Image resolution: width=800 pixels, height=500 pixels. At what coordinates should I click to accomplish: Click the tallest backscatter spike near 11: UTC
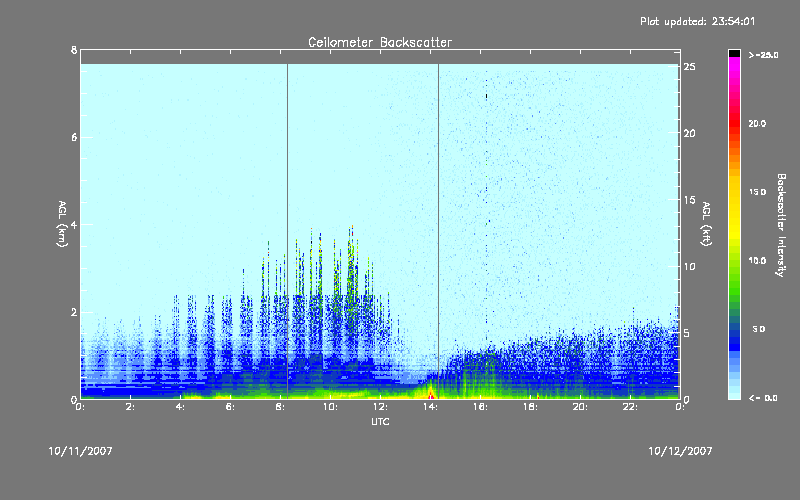352,260
